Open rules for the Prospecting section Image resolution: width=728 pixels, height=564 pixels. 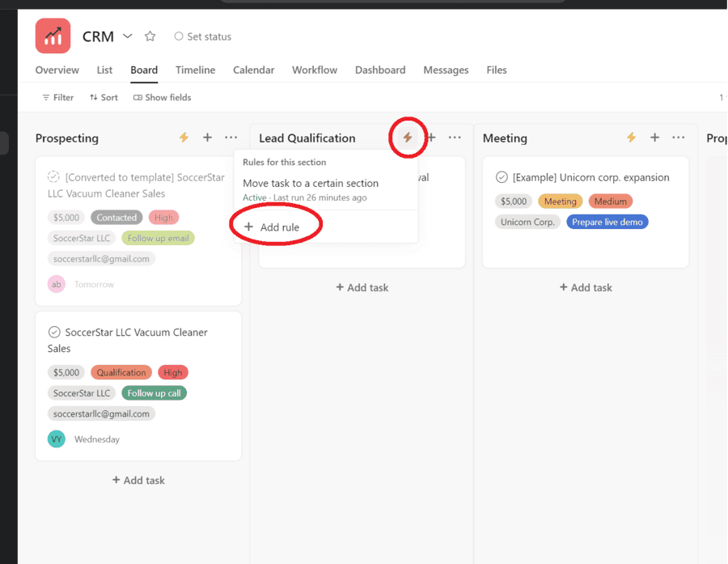tap(184, 138)
